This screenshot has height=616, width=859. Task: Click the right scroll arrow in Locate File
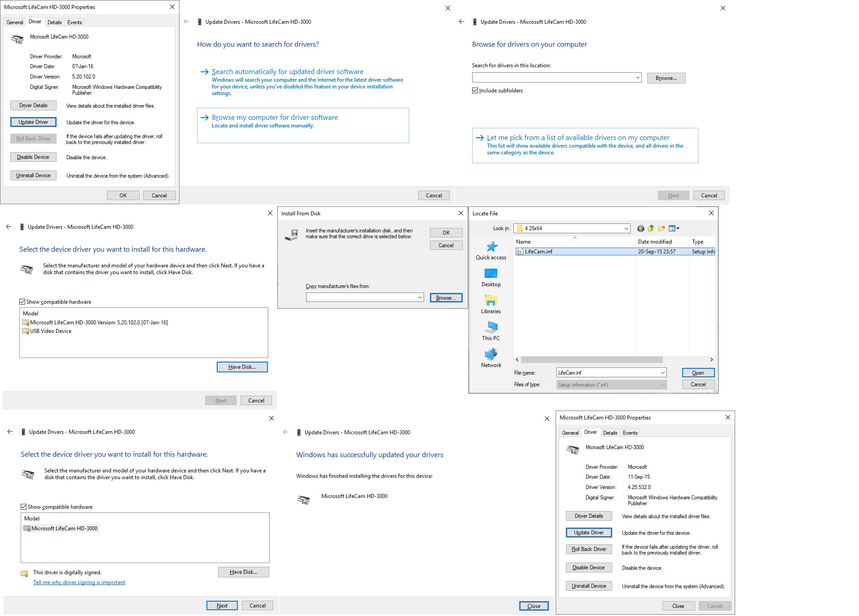point(711,360)
